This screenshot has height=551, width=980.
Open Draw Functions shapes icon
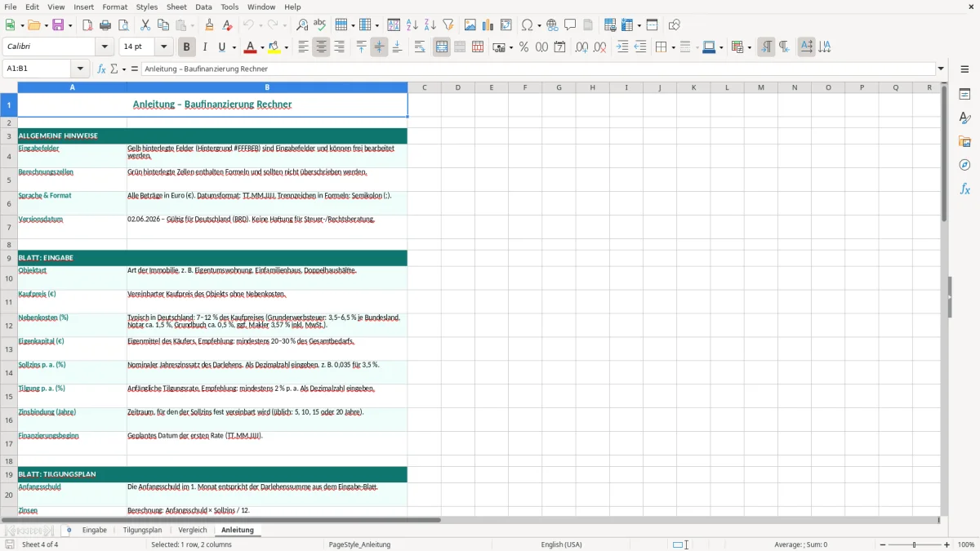click(675, 25)
